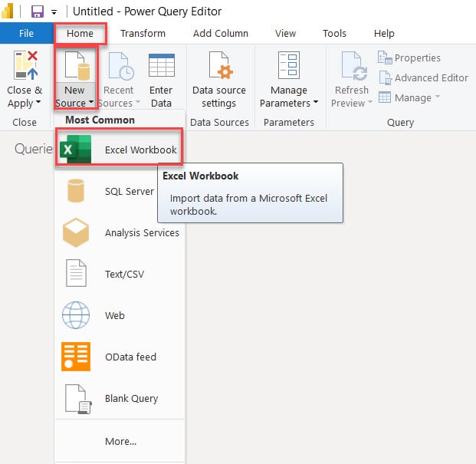Click the Enter Data table icon
The height and width of the screenshot is (464, 476).
pyautogui.click(x=162, y=65)
